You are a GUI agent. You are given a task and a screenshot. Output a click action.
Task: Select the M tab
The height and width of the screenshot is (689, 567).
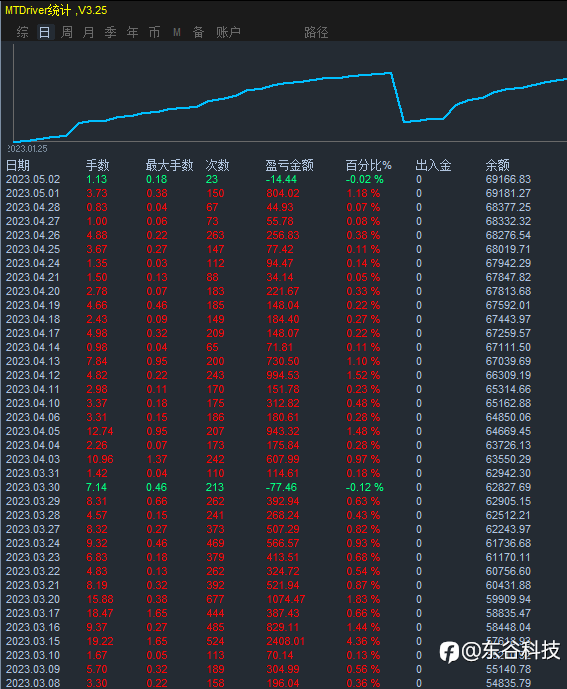[x=177, y=32]
